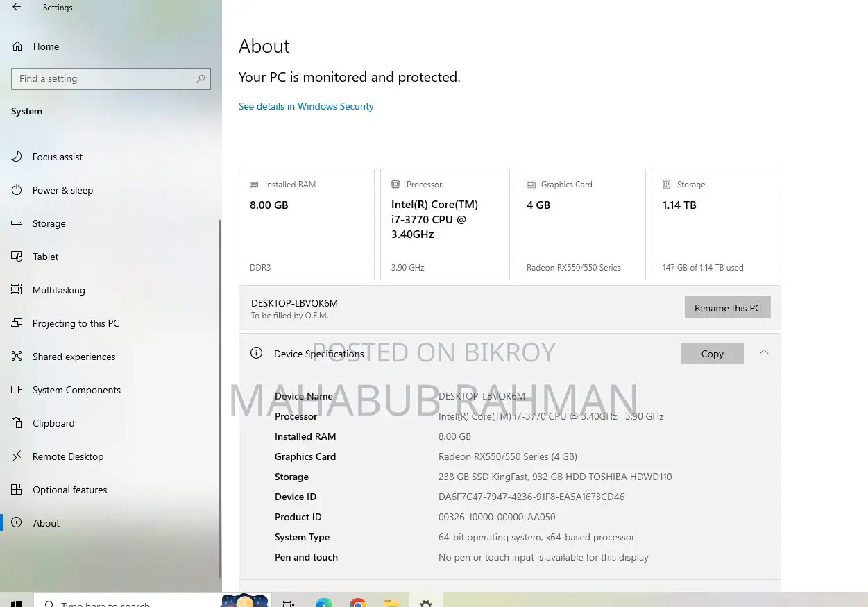868x607 pixels.
Task: Open Power & sleep settings
Action: point(62,190)
